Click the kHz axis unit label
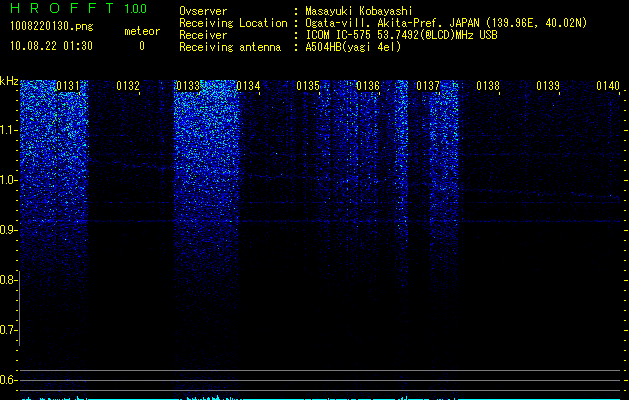Image resolution: width=629 pixels, height=400 pixels. click(x=9, y=81)
